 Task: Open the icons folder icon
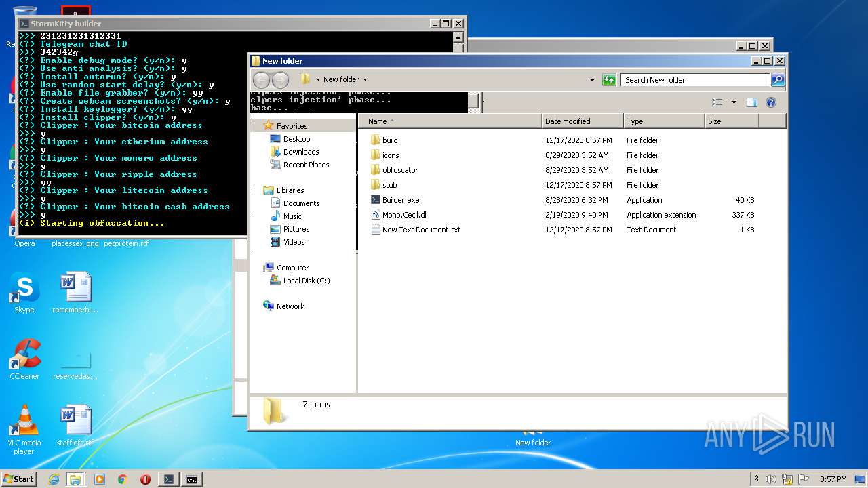376,155
